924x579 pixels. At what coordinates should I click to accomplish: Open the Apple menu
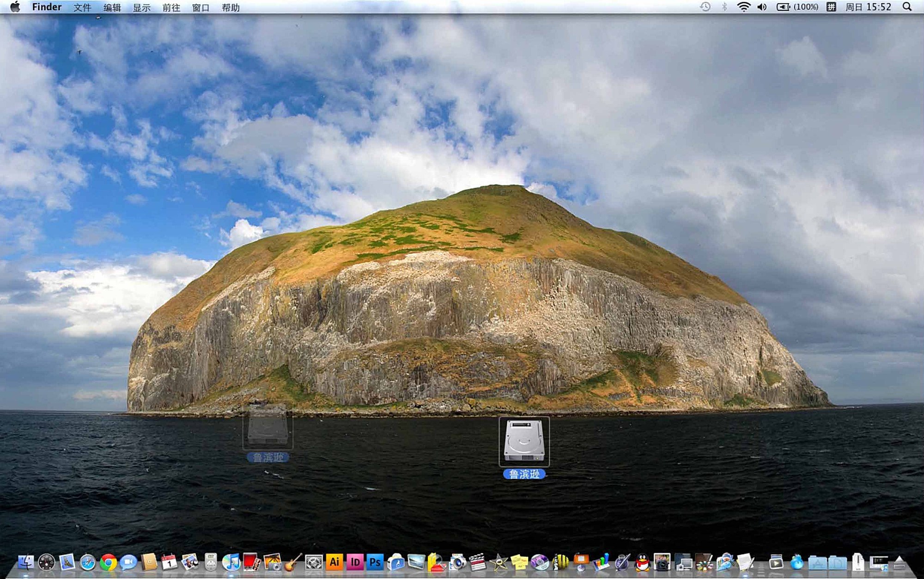15,7
